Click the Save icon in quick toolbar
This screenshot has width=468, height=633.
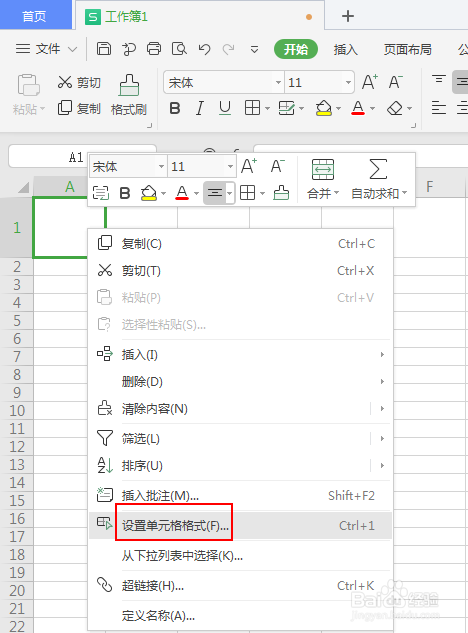coord(104,49)
